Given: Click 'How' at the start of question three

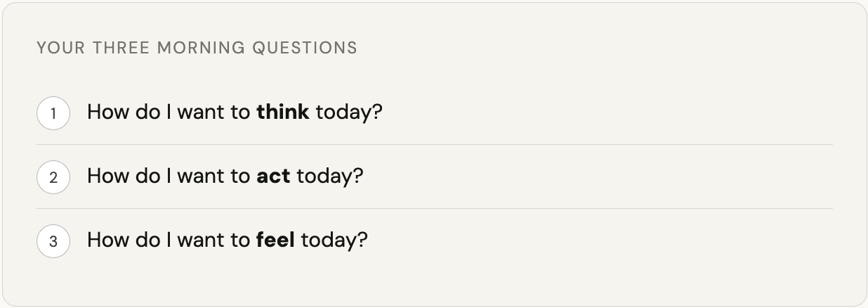Looking at the screenshot, I should (105, 240).
